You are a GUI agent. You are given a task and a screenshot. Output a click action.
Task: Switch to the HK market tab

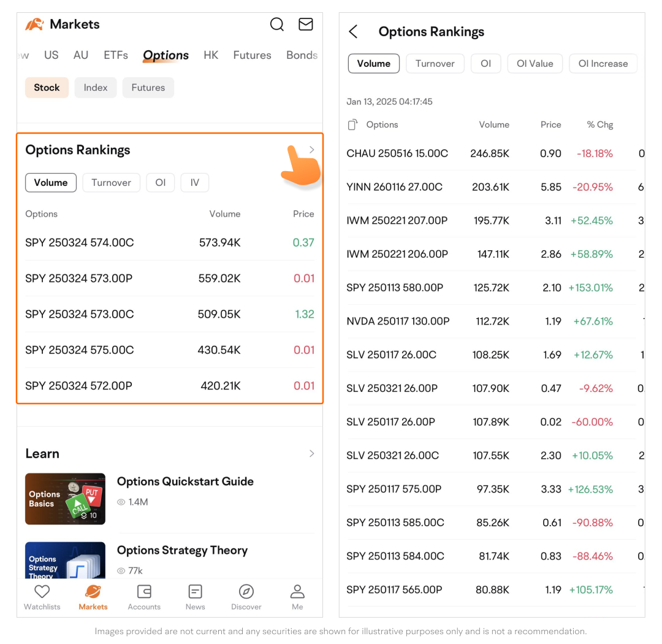coord(211,55)
